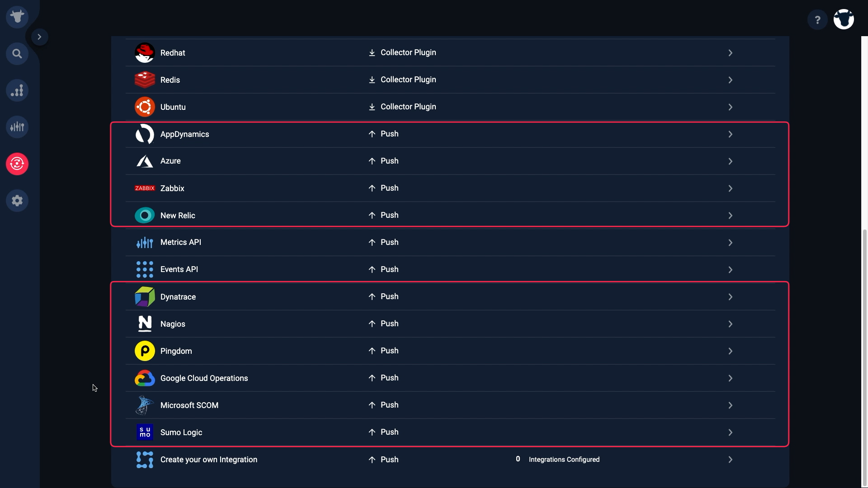
Task: Click the Sumo Logic logo icon
Action: pos(145,432)
